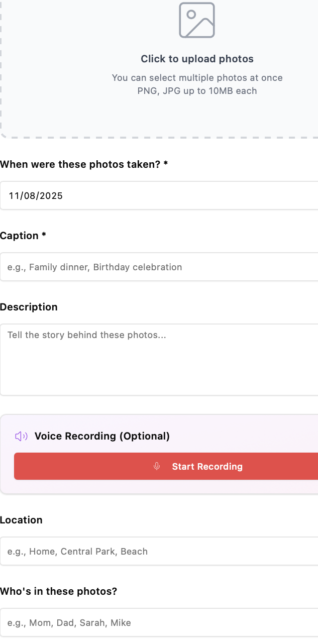Screen dimensions: 318x644
Task: Click the "When were these photos taken?" label
Action: pos(83,164)
